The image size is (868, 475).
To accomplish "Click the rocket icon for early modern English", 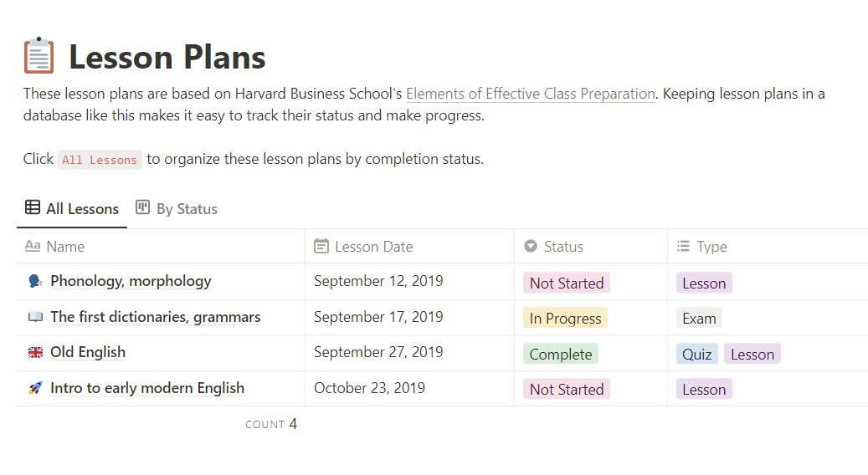I will 35,389.
